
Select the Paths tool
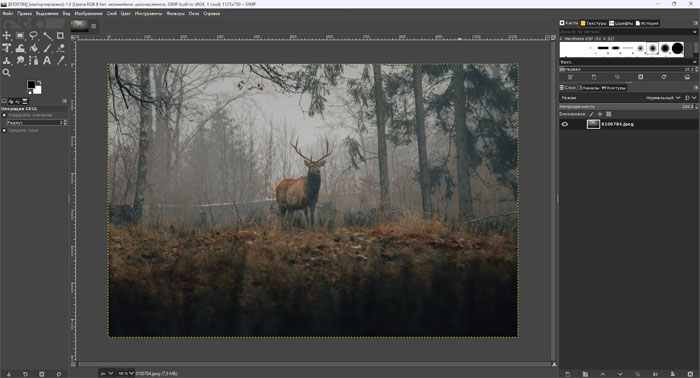pyautogui.click(x=33, y=60)
